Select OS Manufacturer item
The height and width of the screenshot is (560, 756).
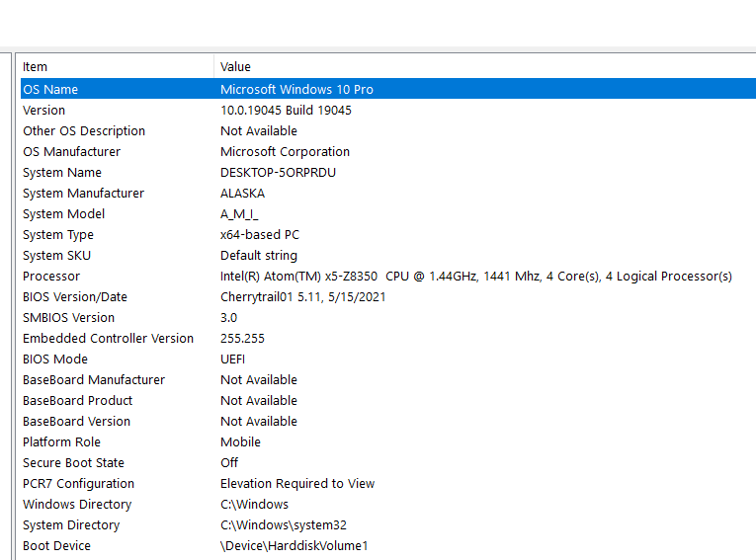71,151
